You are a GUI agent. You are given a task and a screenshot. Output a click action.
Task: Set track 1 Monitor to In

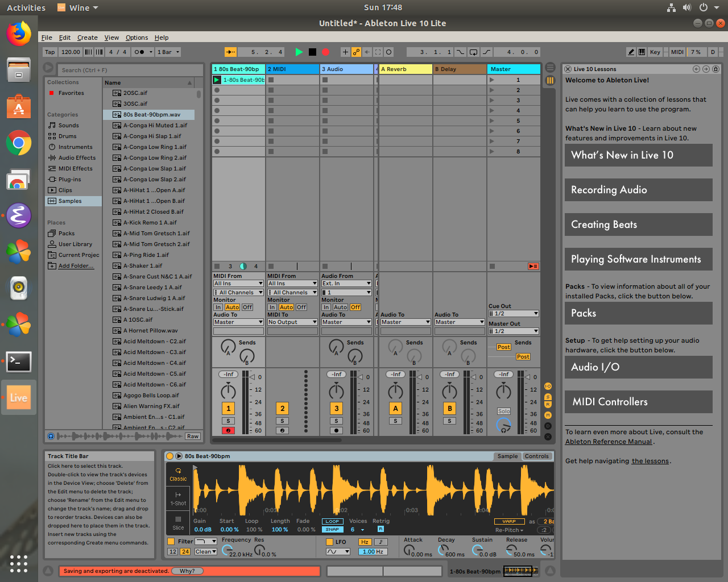click(218, 307)
